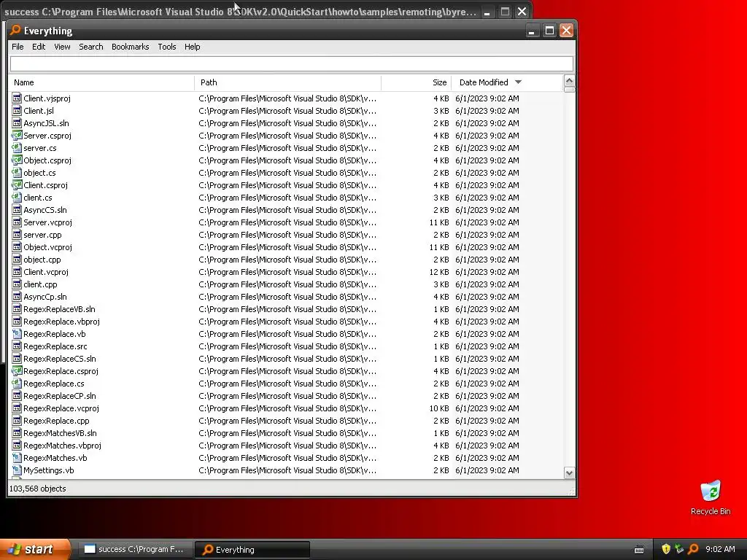The image size is (747, 560).
Task: Select the client.cpp file name
Action: (x=41, y=284)
